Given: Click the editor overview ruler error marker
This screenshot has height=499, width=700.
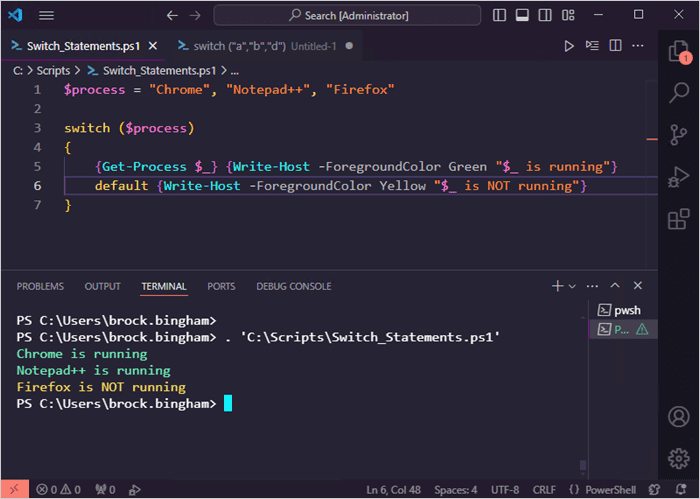Looking at the screenshot, I should click(x=652, y=139).
